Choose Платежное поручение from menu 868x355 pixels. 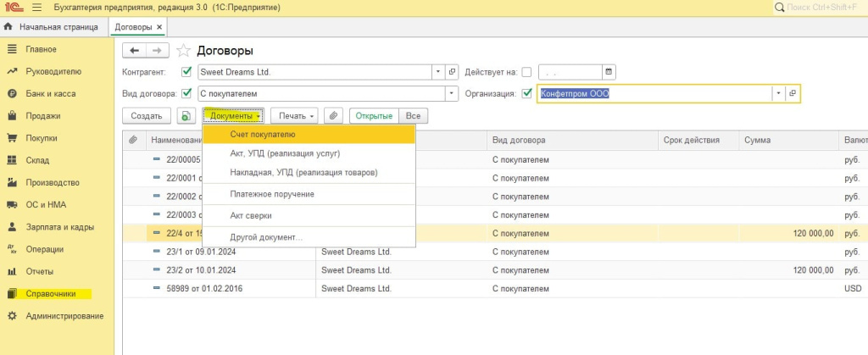pos(309,194)
